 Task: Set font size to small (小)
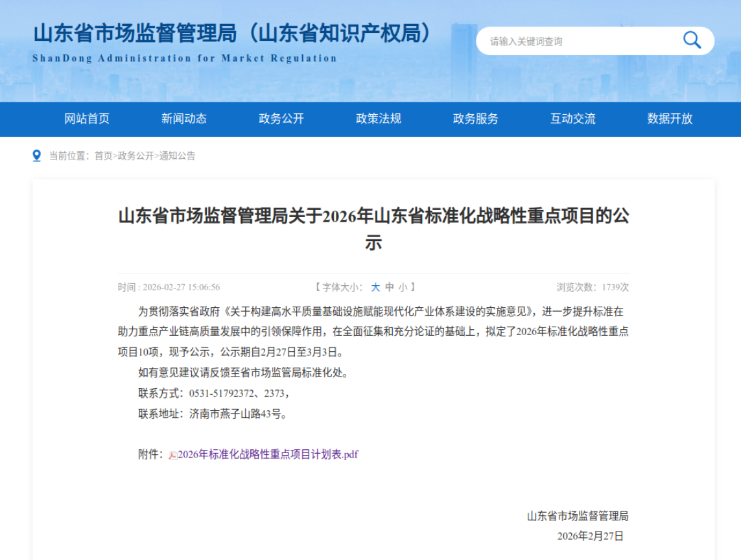403,287
